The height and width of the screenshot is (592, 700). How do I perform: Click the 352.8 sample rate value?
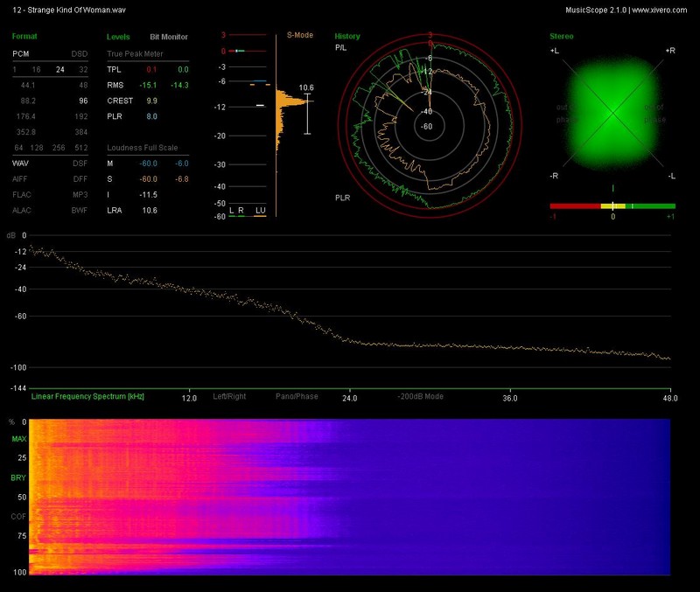point(26,132)
